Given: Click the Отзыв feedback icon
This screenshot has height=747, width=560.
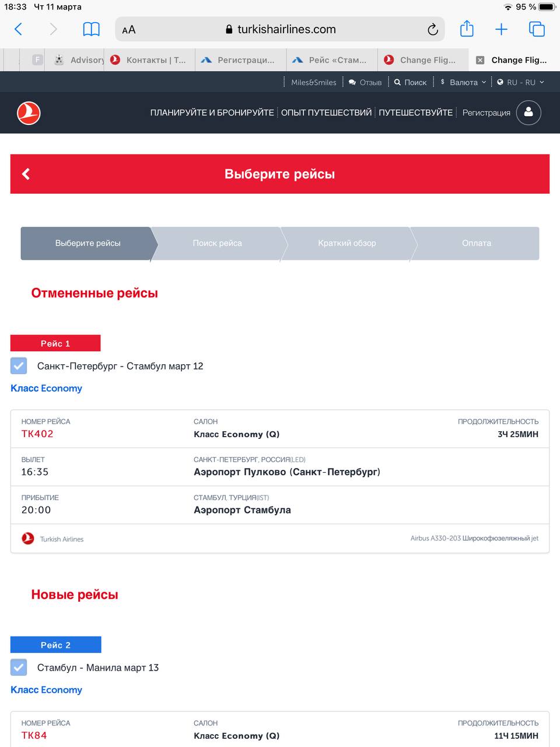Looking at the screenshot, I should 352,82.
